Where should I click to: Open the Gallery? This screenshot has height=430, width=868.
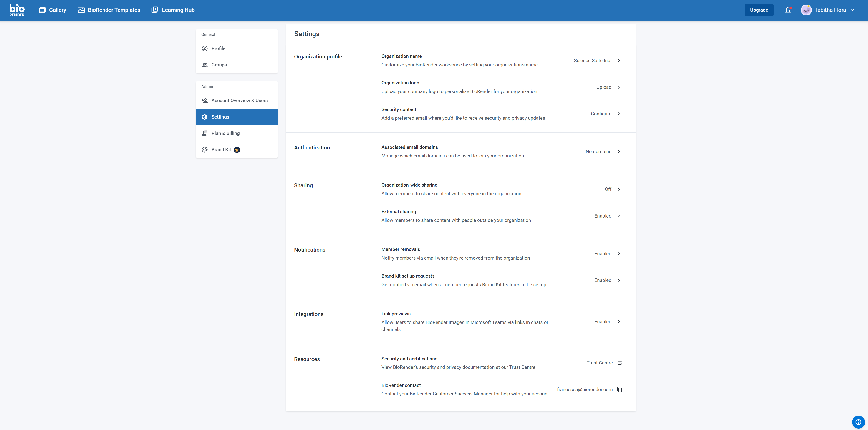[52, 10]
